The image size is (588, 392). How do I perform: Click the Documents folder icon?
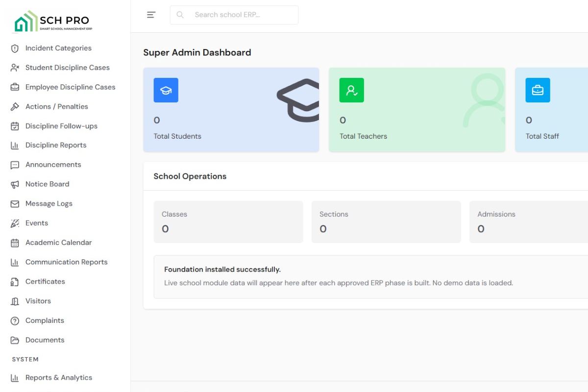click(x=15, y=340)
